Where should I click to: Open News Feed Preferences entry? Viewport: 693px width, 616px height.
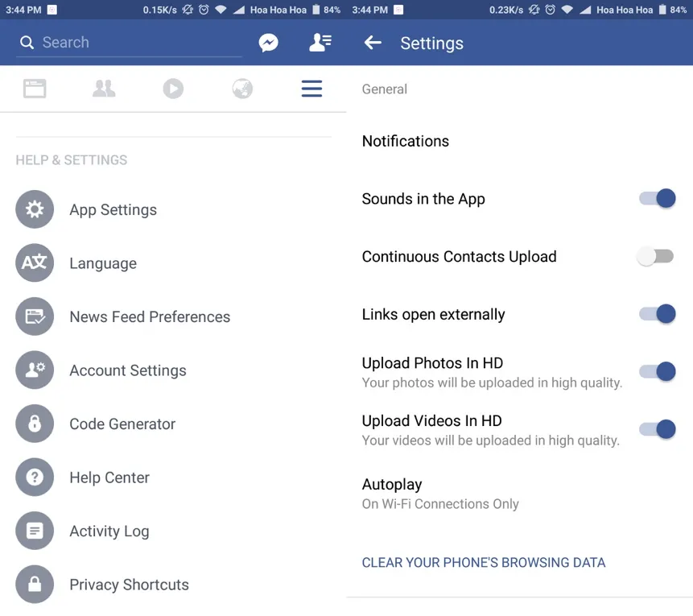point(173,316)
